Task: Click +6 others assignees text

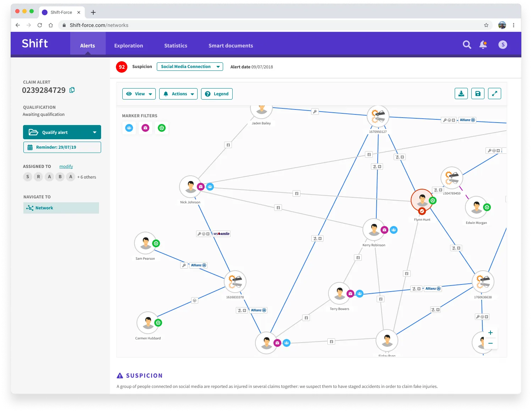Action: point(87,177)
